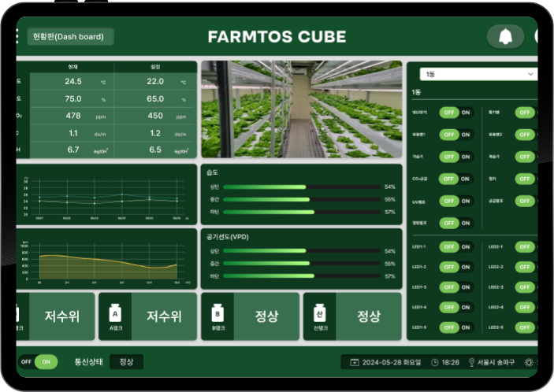Toggle the 유동팬2 switch
Viewport: 554px width, 392px height.
pyautogui.click(x=526, y=135)
